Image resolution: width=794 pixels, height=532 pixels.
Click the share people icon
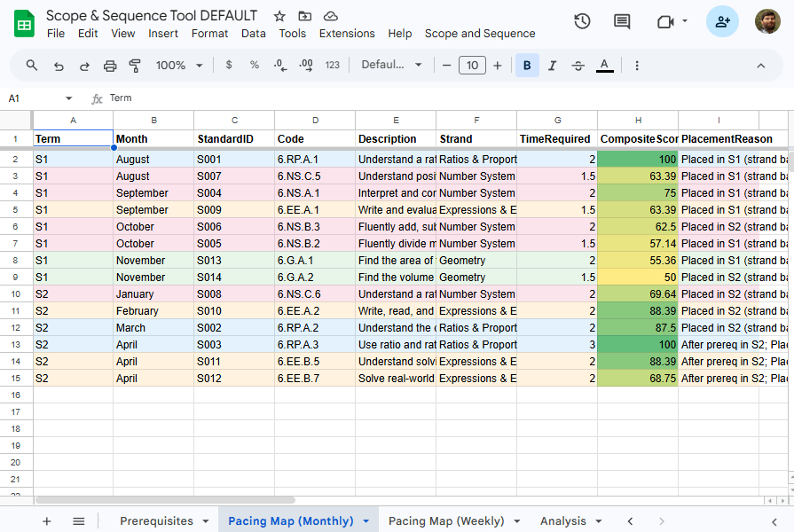(x=722, y=21)
